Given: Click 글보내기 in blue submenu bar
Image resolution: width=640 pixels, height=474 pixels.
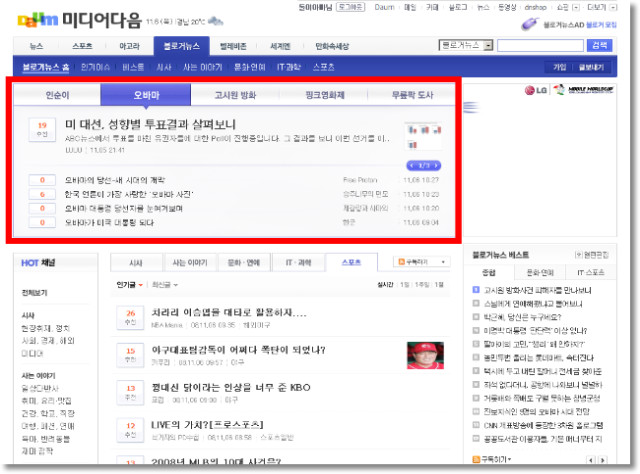Looking at the screenshot, I should [x=591, y=67].
